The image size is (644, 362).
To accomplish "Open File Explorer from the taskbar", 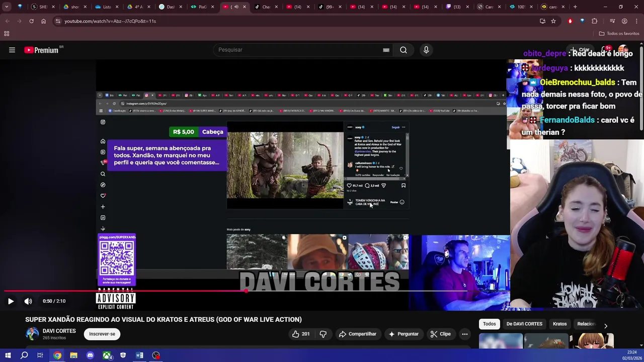I will click(x=73, y=355).
